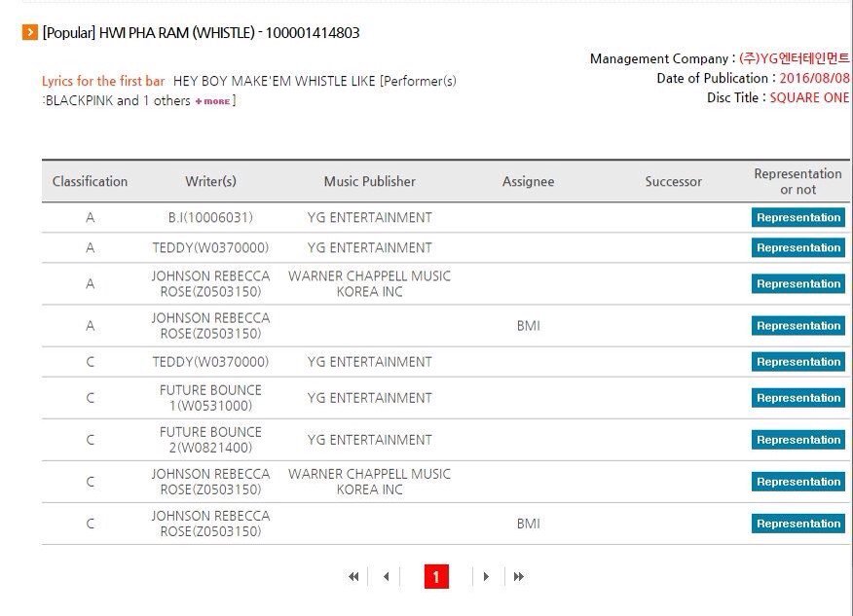Open Representation for FUTURE BOUNCE 1 row
This screenshot has height=616, width=853.
798,398
